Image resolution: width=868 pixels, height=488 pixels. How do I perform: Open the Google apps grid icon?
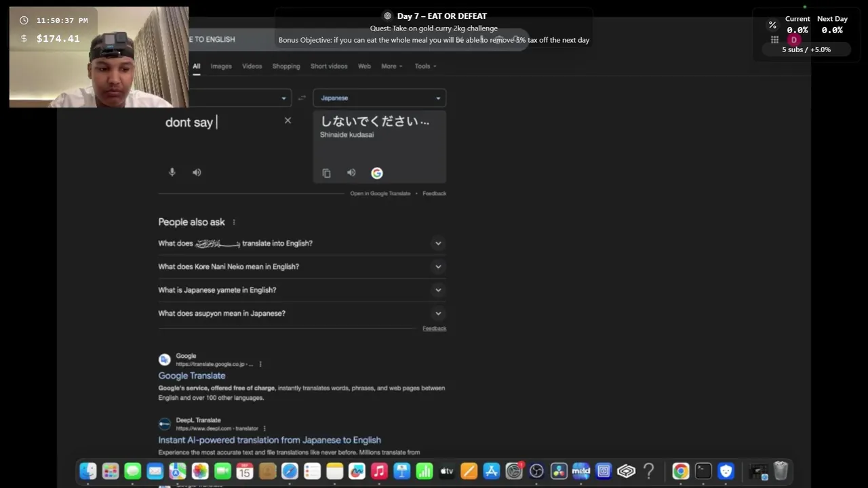point(774,40)
